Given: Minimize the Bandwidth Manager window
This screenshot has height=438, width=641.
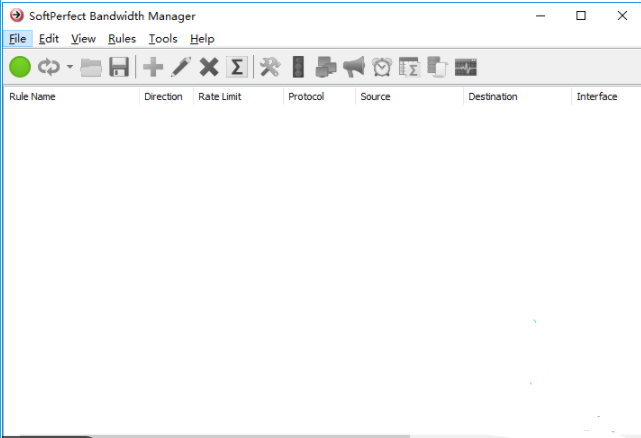Looking at the screenshot, I should click(x=540, y=16).
